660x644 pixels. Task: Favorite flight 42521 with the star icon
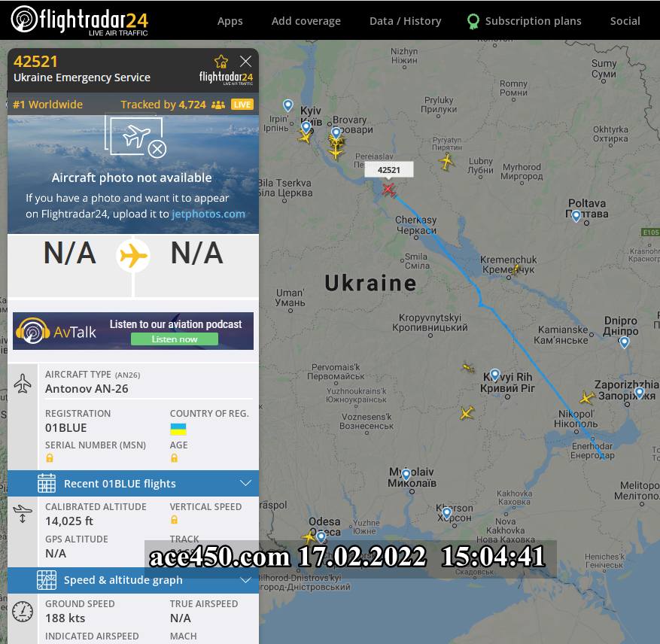(221, 62)
